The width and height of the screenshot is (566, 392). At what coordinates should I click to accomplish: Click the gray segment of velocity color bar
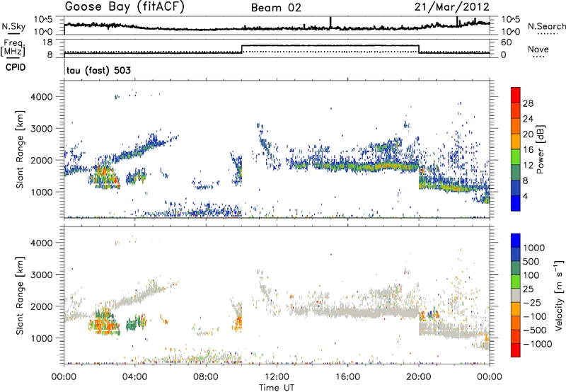coord(516,295)
